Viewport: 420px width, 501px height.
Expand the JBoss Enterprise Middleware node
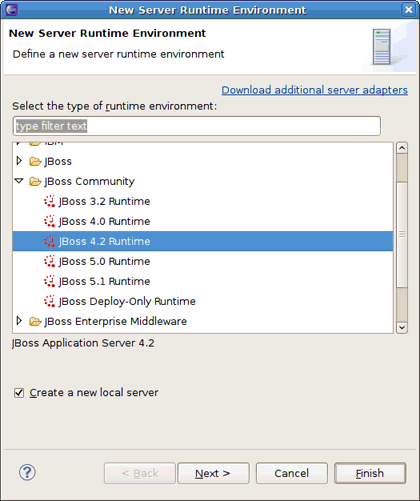pos(19,321)
